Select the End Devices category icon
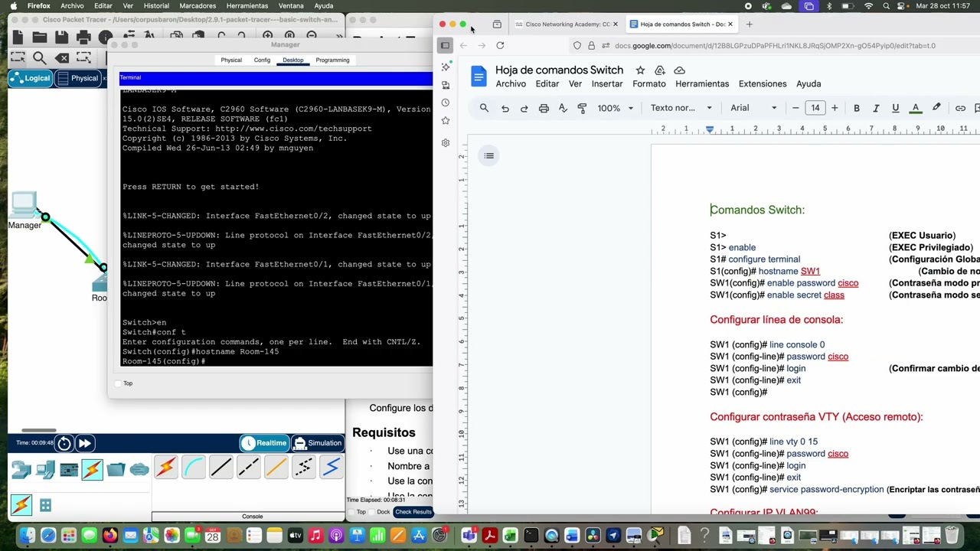Image resolution: width=980 pixels, height=551 pixels. (45, 469)
